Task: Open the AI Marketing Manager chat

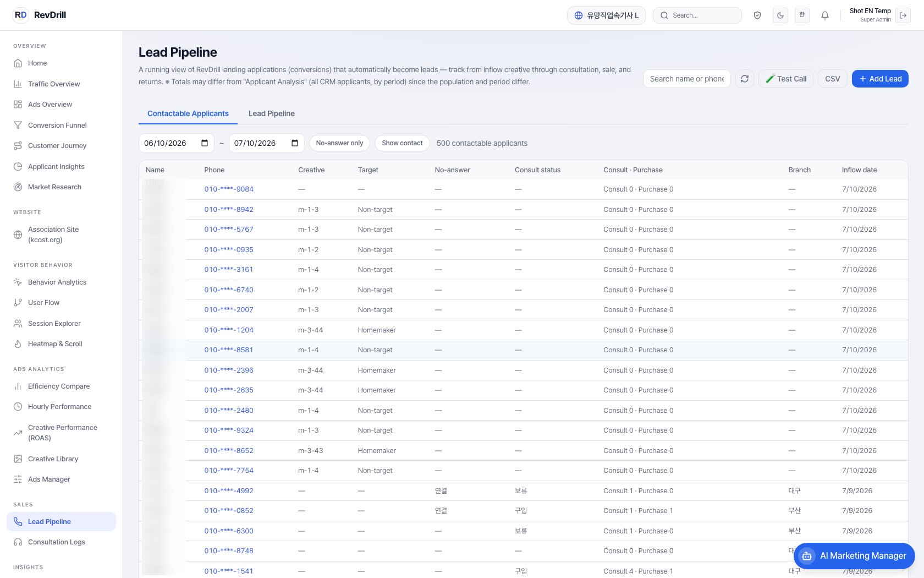Action: [x=854, y=556]
